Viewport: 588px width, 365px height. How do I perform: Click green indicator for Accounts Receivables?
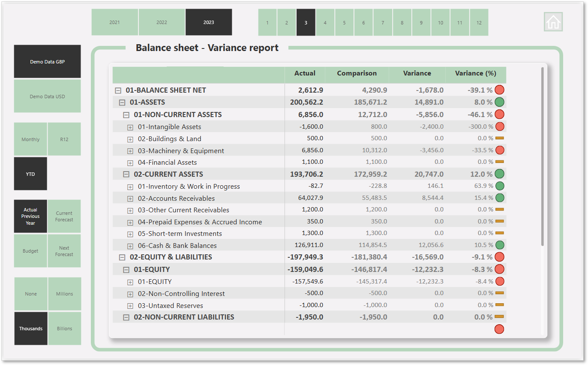click(x=499, y=198)
